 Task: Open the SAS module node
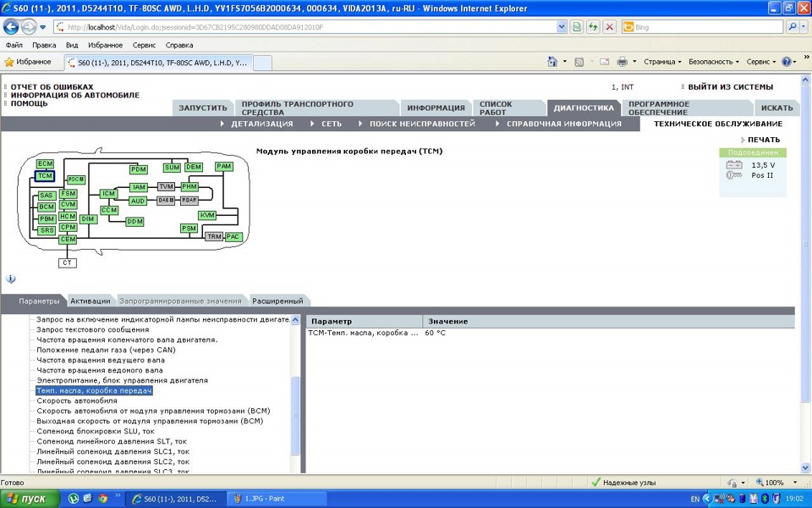pyautogui.click(x=47, y=196)
